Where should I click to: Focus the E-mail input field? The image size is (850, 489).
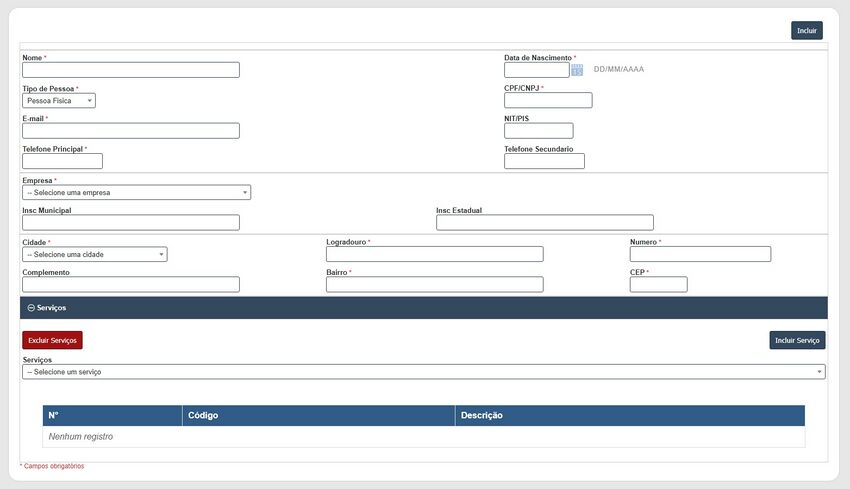[x=131, y=131]
